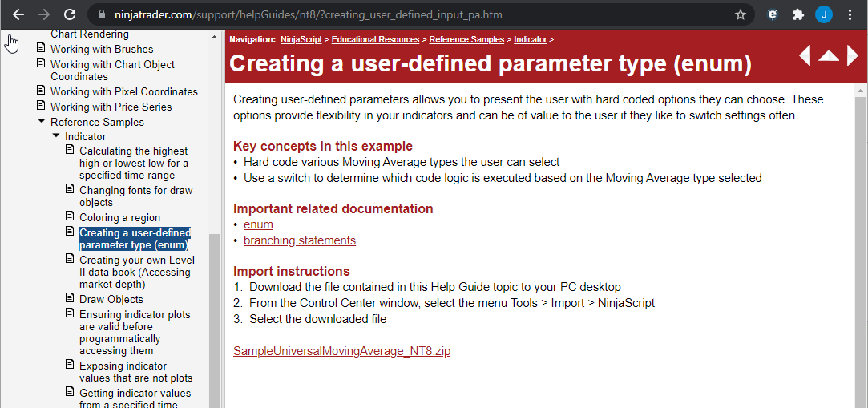The height and width of the screenshot is (408, 868).
Task: Download SampleUniversalMovingAverage_NT8.zip
Action: [x=341, y=351]
